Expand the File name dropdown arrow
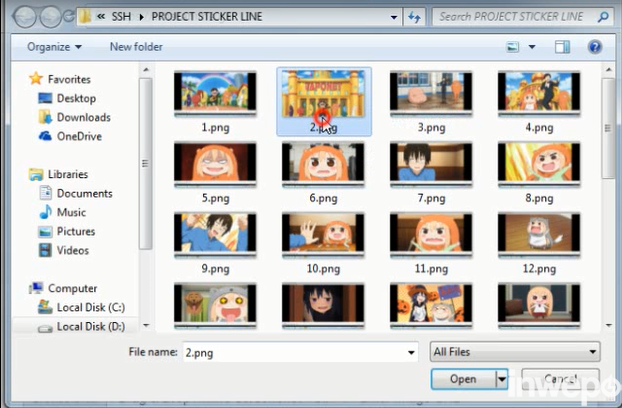Screen dimensions: 622x408 (x=411, y=352)
